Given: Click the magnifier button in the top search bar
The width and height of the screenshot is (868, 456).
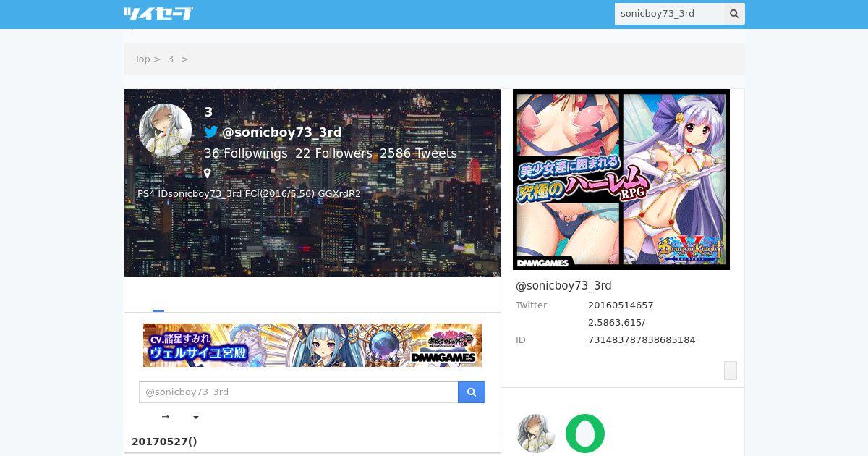Looking at the screenshot, I should [x=734, y=14].
